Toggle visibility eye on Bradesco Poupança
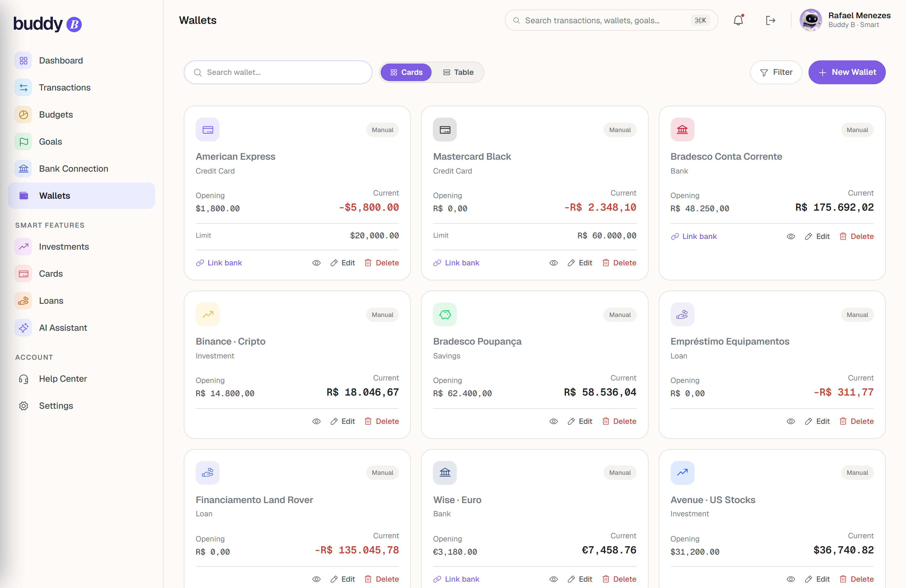This screenshot has height=588, width=906. (x=553, y=421)
